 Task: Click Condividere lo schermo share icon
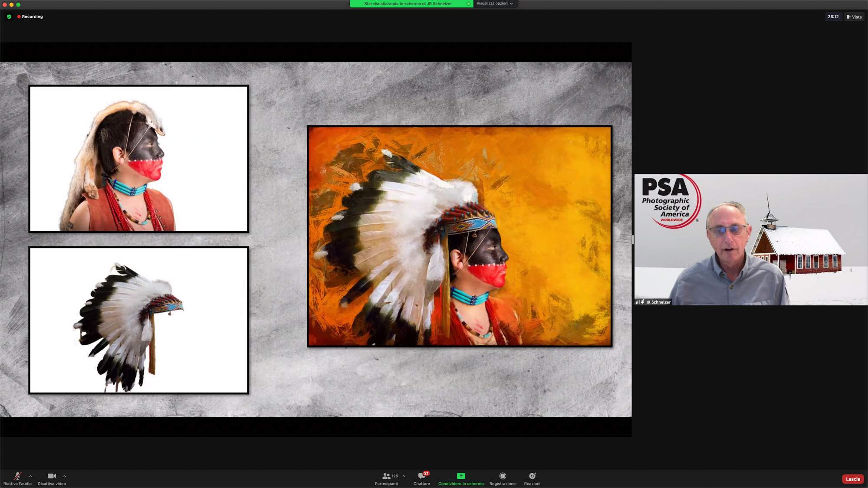click(461, 476)
